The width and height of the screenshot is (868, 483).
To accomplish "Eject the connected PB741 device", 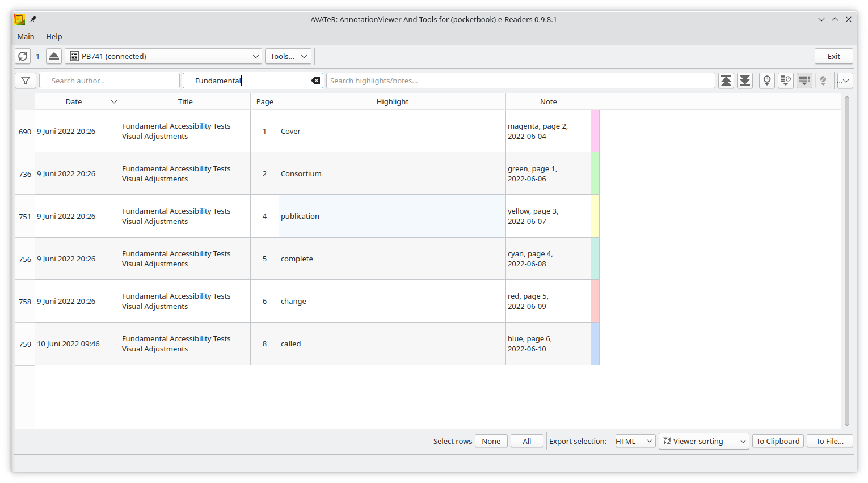I will [54, 56].
